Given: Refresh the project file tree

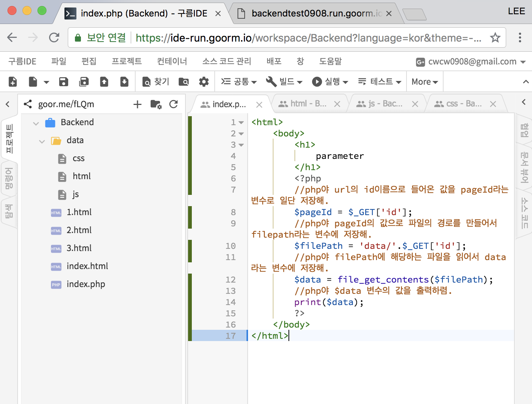Looking at the screenshot, I should [173, 104].
